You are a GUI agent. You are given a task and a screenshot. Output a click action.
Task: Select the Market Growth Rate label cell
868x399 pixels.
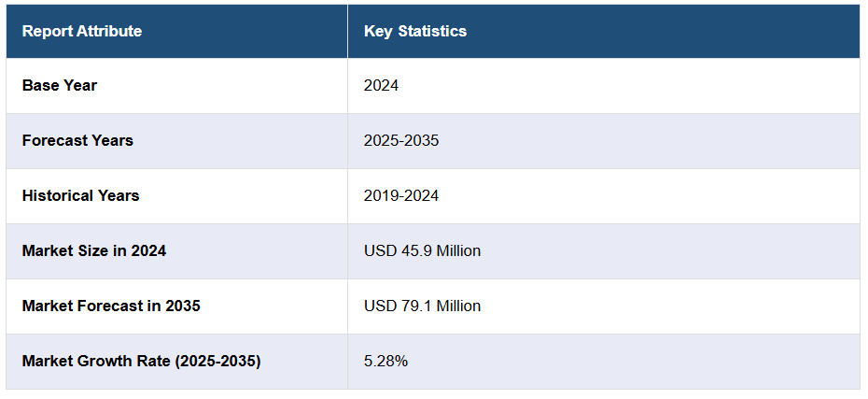pyautogui.click(x=141, y=361)
